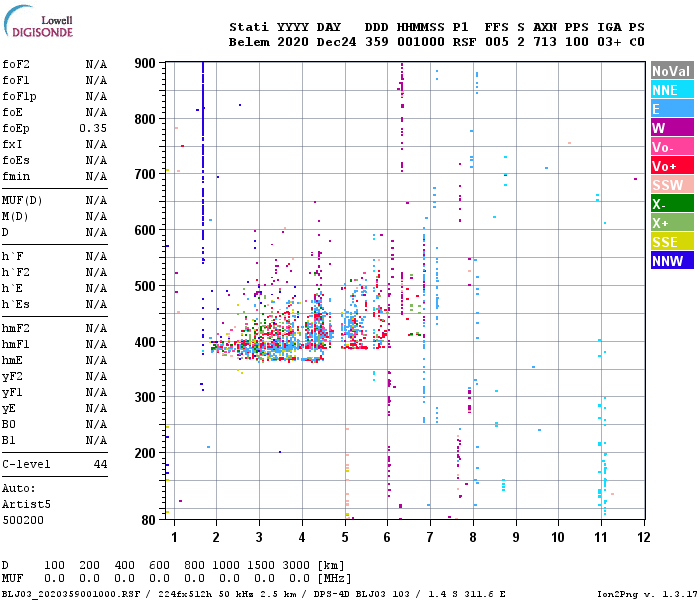Click the foE parameter label
The image size is (700, 600).
coord(12,112)
